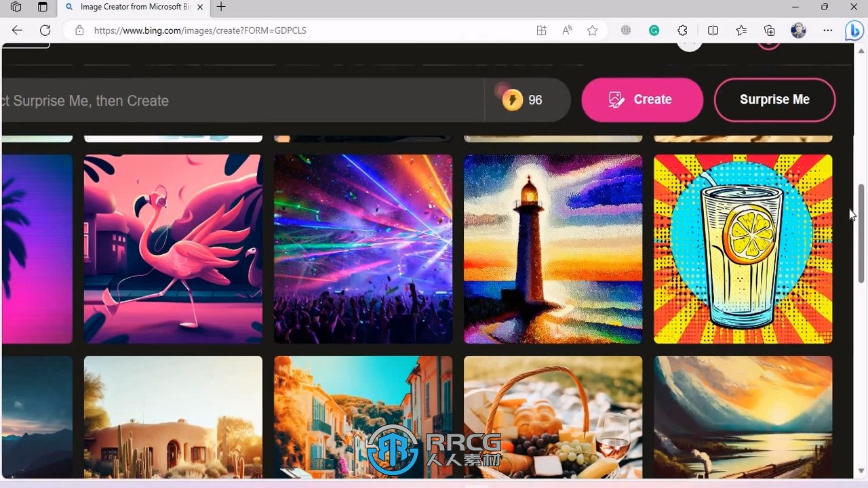View site information lock icon
868x488 pixels.
(79, 30)
